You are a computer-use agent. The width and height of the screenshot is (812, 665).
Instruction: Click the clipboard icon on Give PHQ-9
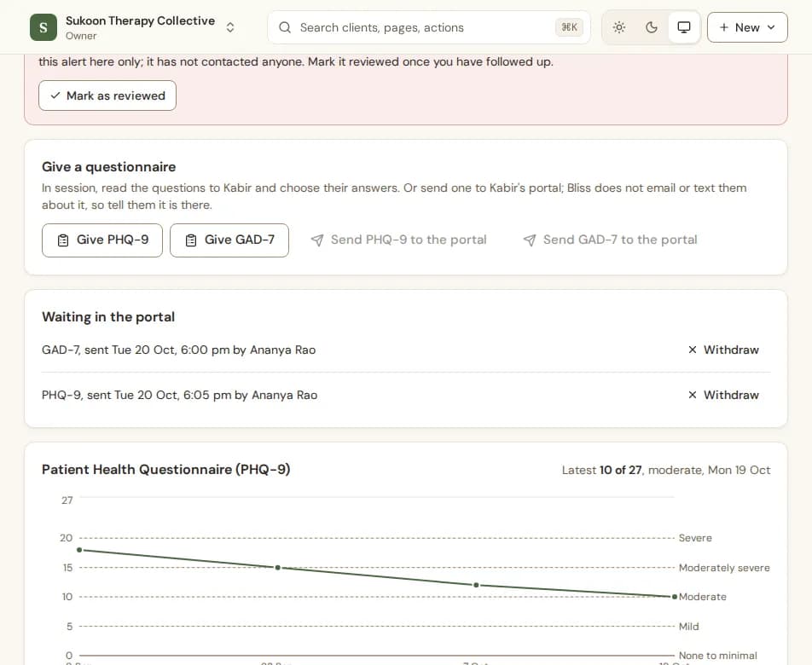click(x=63, y=240)
